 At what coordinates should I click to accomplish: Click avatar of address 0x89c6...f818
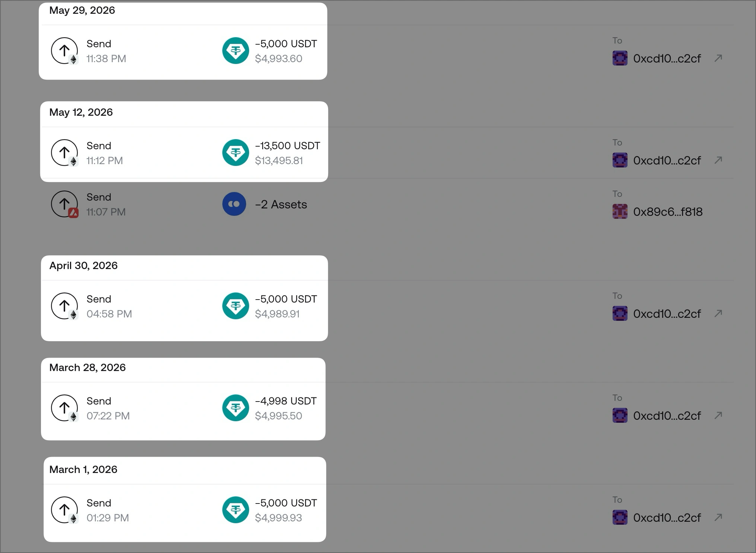pyautogui.click(x=620, y=211)
